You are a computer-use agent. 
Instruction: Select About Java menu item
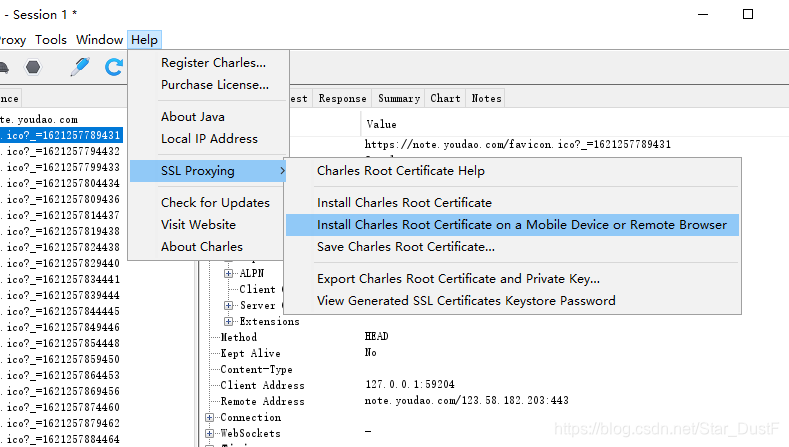(x=193, y=117)
